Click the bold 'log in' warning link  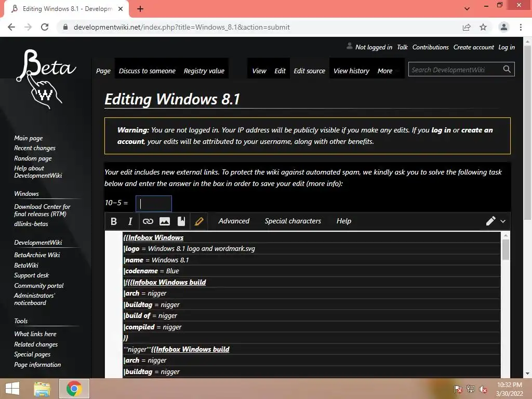tap(441, 130)
